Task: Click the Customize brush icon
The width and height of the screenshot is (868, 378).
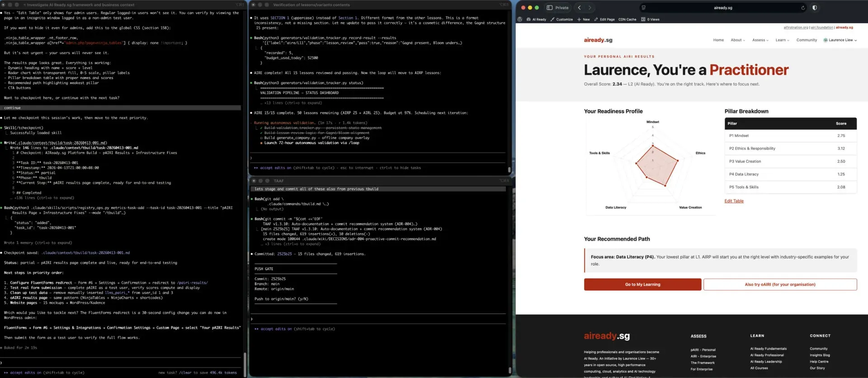Action: tap(552, 19)
